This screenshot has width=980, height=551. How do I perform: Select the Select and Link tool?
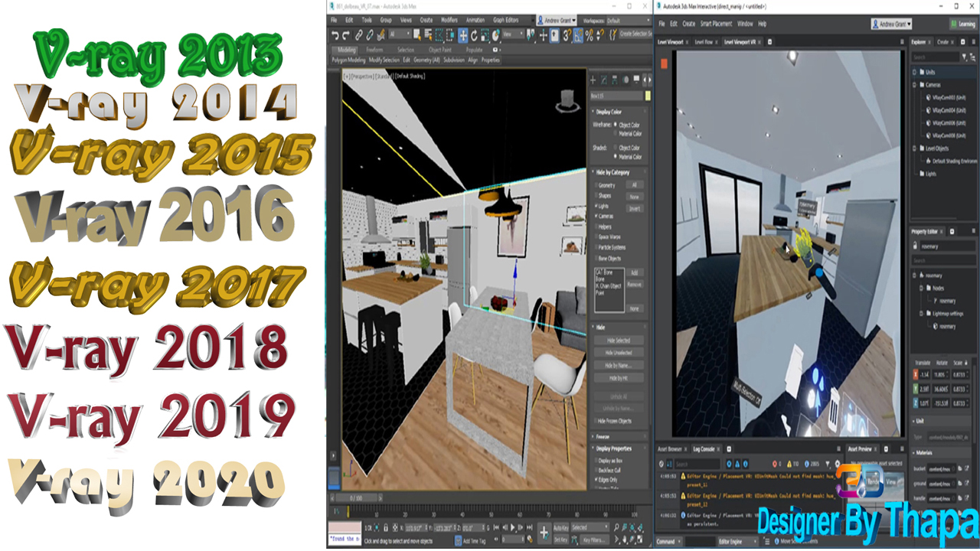[359, 35]
